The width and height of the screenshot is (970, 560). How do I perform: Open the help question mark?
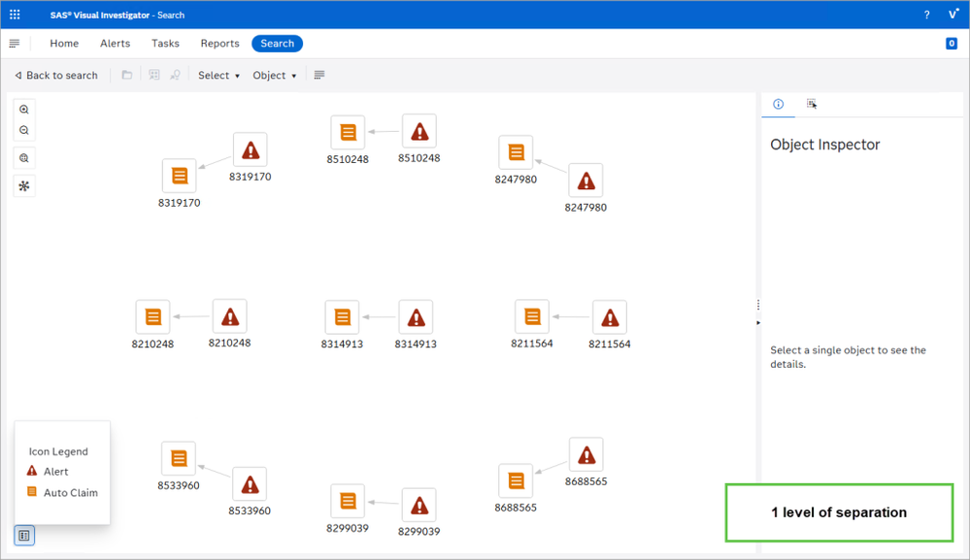pyautogui.click(x=926, y=15)
